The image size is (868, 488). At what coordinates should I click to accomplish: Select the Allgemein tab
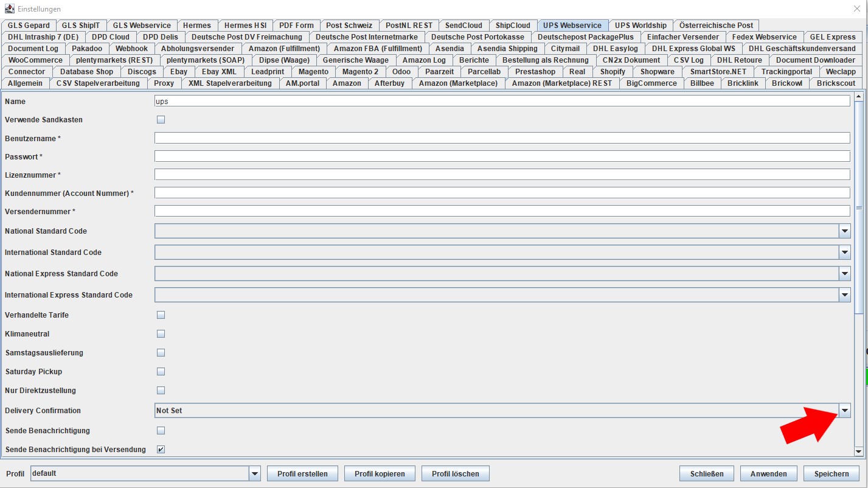point(25,83)
